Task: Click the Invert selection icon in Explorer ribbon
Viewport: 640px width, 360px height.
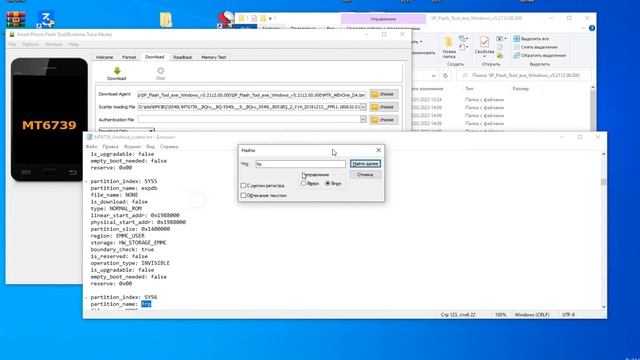Action: [x=516, y=55]
